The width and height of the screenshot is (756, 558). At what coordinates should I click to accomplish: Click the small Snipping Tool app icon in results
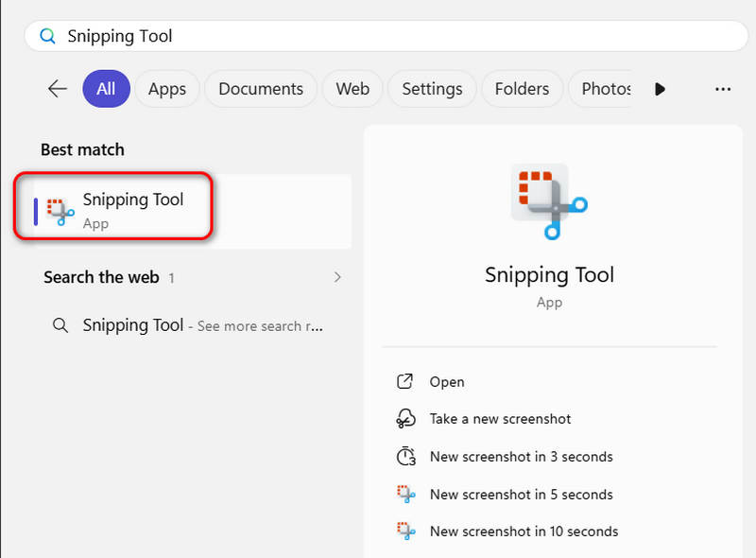coord(60,212)
